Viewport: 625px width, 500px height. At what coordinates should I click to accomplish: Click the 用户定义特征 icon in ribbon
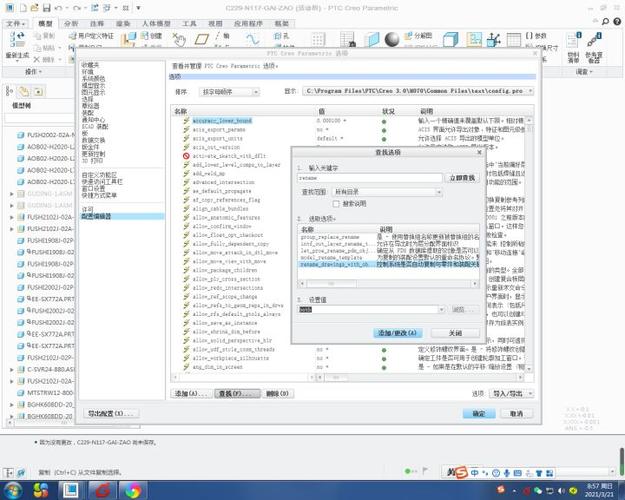72,36
